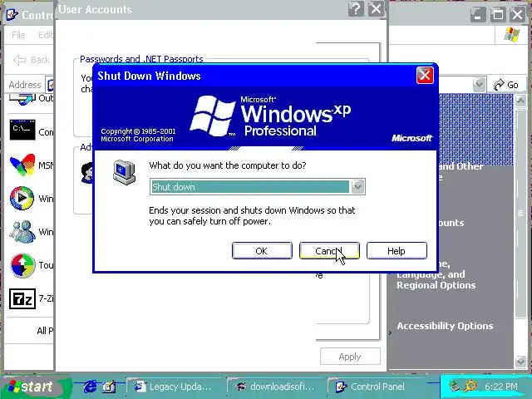The image size is (532, 399).
Task: Minimize the Control Panel window
Action: pos(478,15)
